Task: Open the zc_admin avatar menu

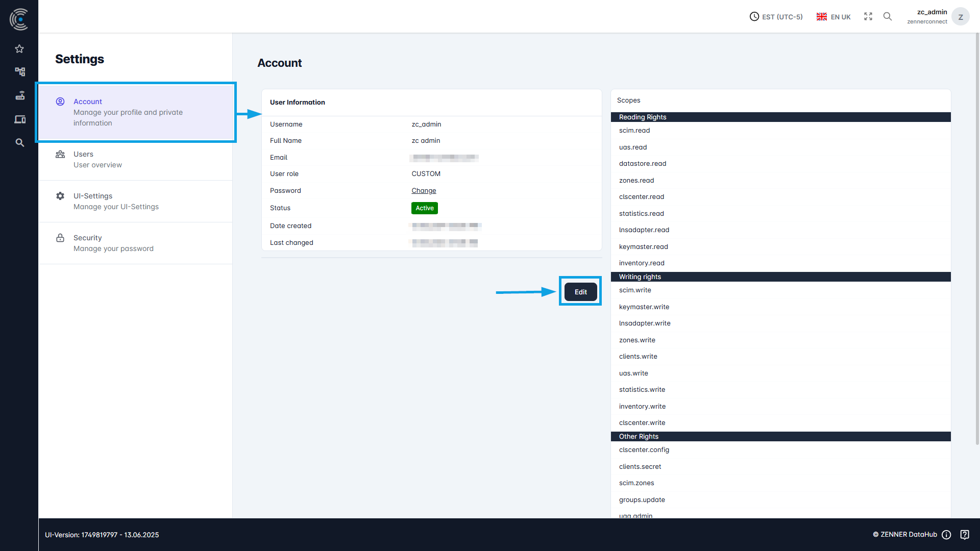Action: 961,16
